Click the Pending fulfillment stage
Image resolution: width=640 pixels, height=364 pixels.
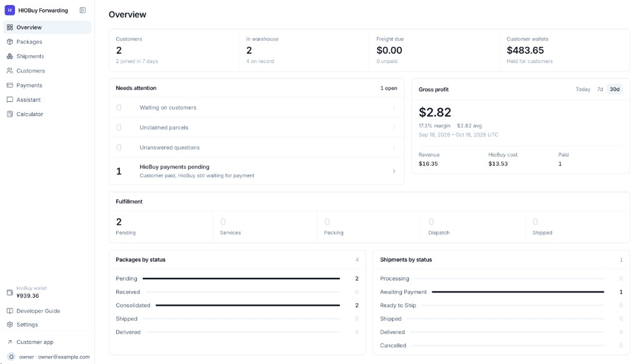[161, 227]
